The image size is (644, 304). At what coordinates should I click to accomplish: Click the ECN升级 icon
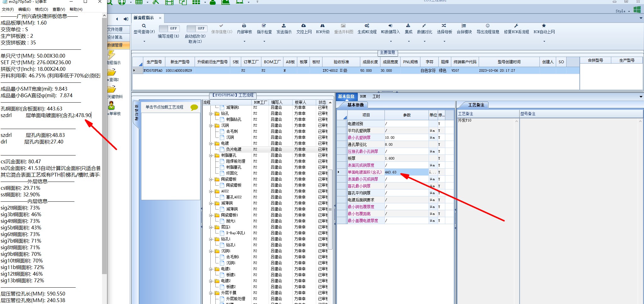pos(322,26)
